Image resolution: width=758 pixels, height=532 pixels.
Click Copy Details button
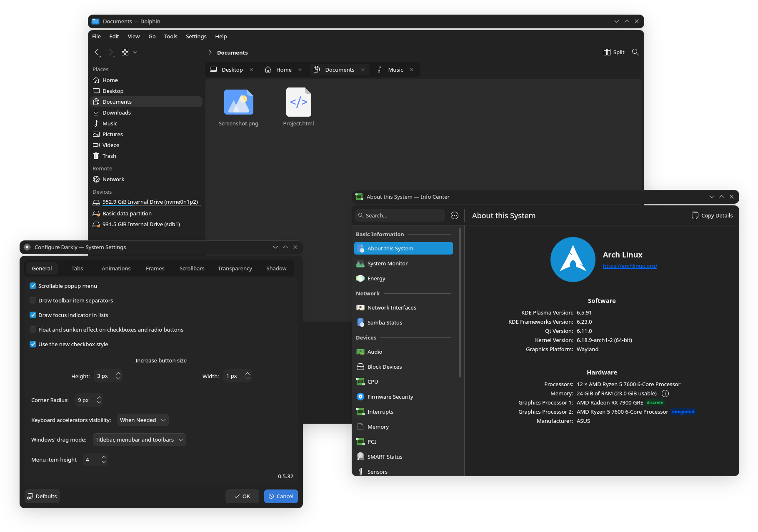(712, 215)
